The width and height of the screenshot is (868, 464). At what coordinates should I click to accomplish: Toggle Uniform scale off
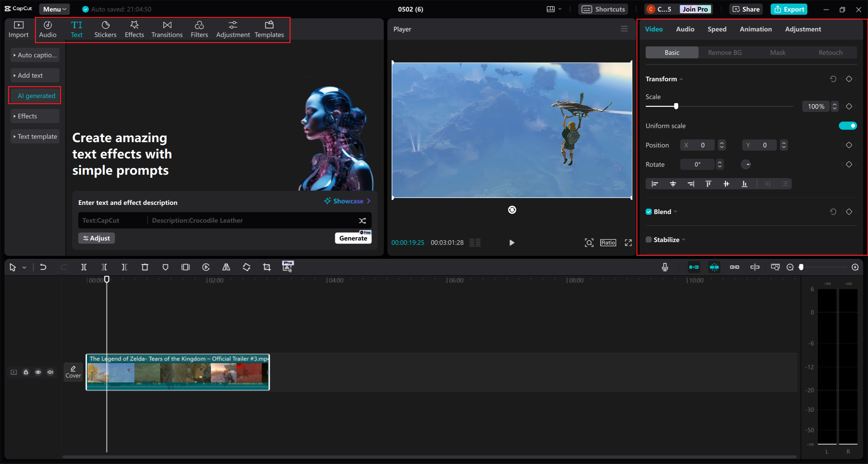(847, 125)
